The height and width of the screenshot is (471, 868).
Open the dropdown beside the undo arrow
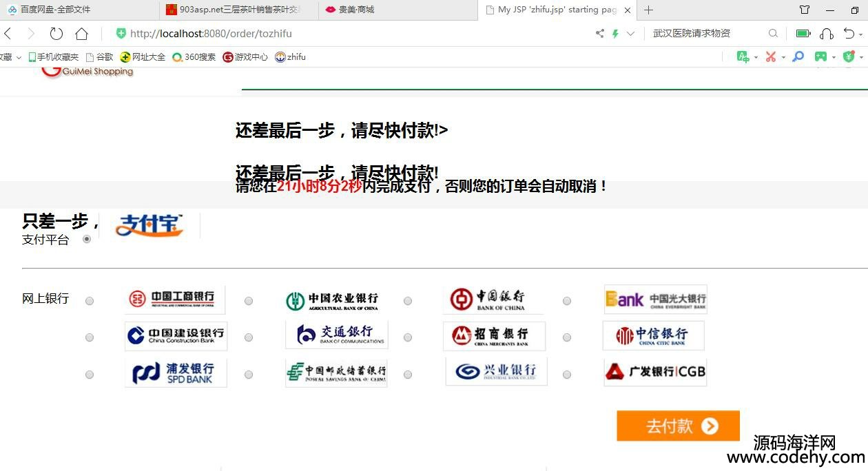pyautogui.click(x=861, y=34)
